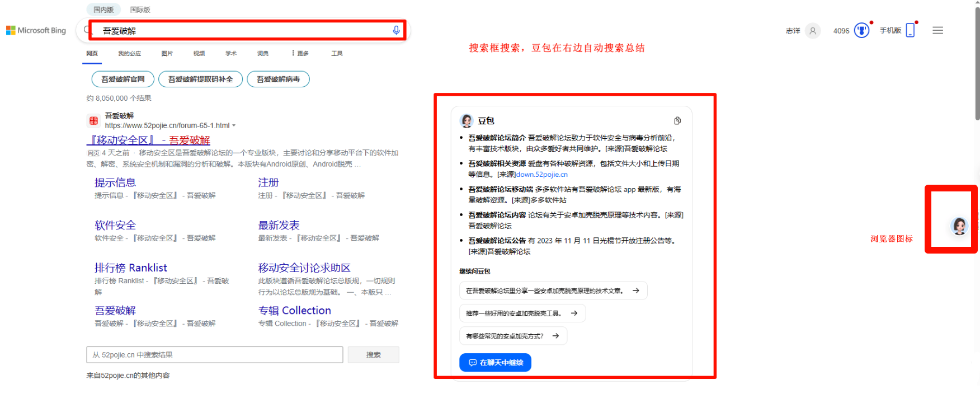Open the user account avatar icon
Image resolution: width=980 pixels, height=403 pixels.
[x=813, y=31]
